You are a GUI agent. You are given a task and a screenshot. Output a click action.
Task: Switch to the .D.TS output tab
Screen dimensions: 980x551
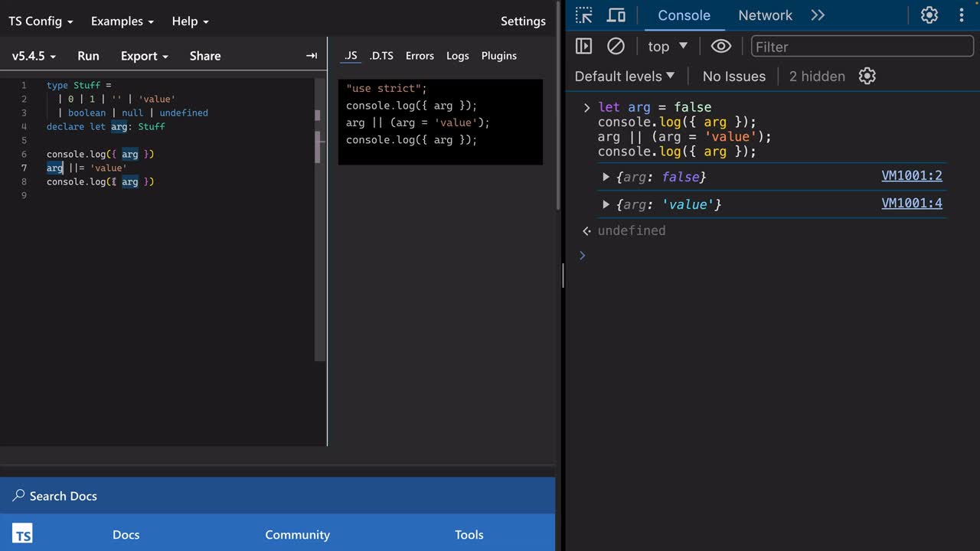tap(381, 56)
